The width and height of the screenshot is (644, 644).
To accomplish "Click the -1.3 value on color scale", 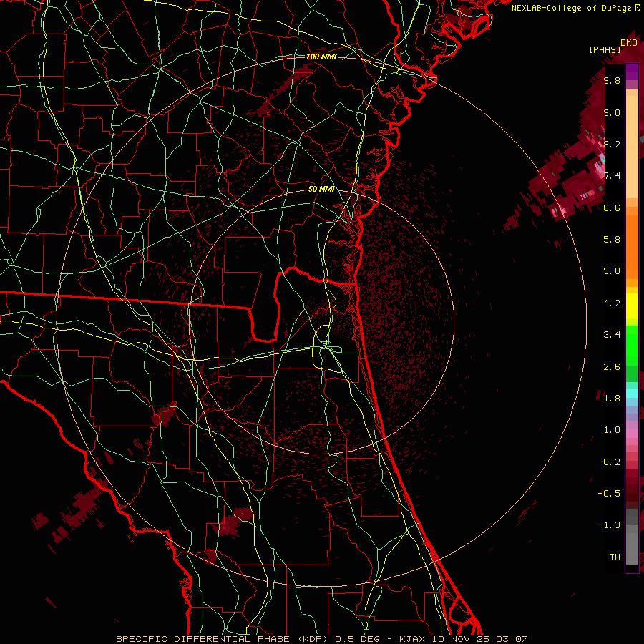I will [609, 525].
